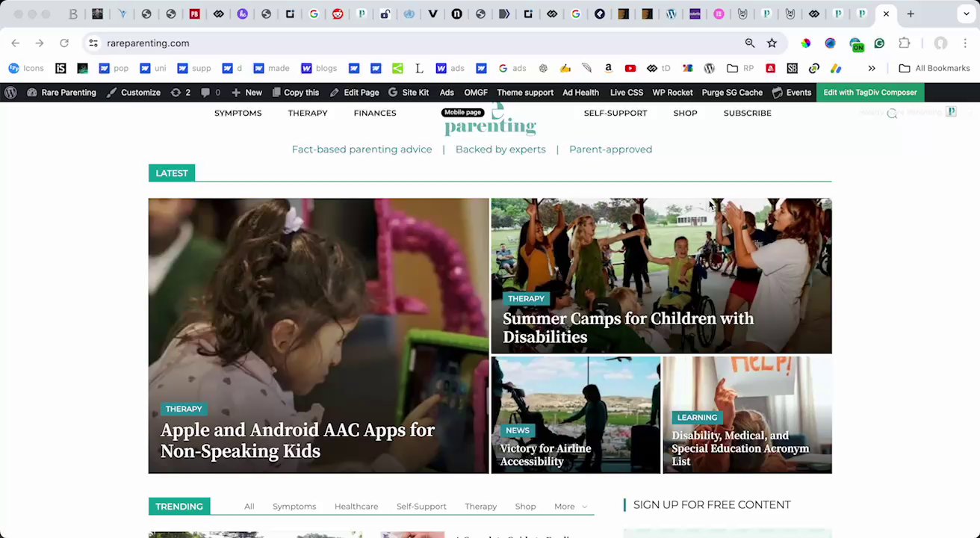Open the comments bubble in admin bar

click(x=211, y=93)
